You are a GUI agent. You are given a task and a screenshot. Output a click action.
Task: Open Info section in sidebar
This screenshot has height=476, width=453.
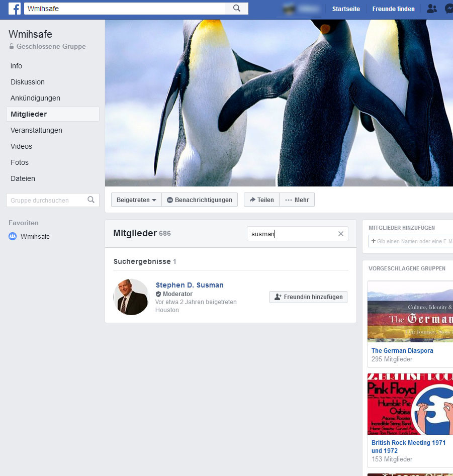pyautogui.click(x=16, y=66)
